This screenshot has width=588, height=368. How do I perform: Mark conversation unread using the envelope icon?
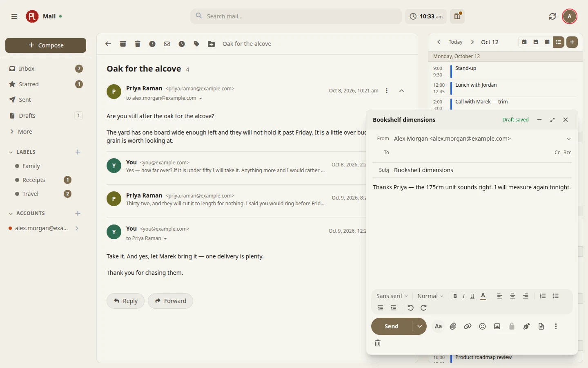[167, 44]
